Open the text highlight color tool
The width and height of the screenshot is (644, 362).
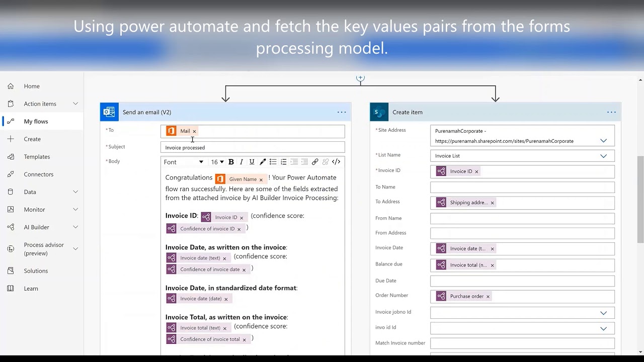click(262, 162)
